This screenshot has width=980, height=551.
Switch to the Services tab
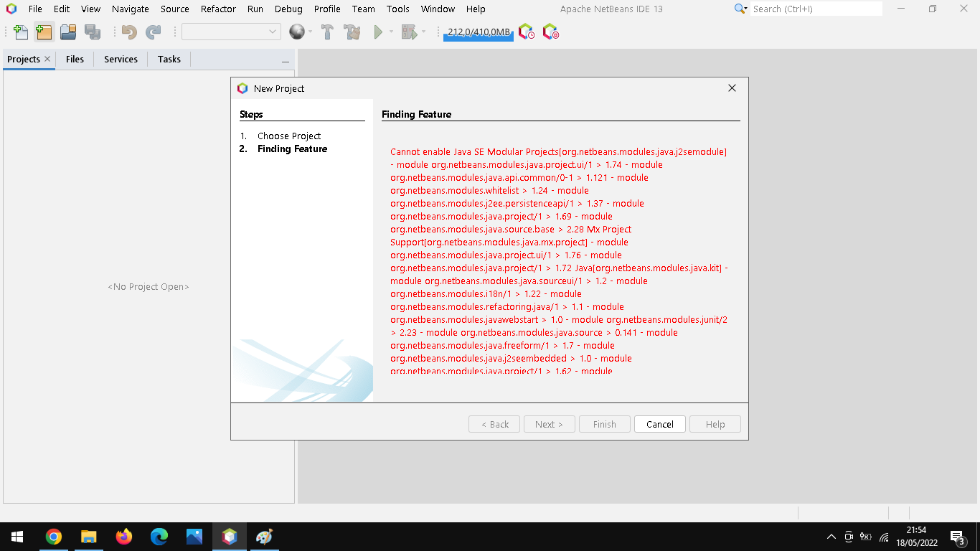point(121,59)
